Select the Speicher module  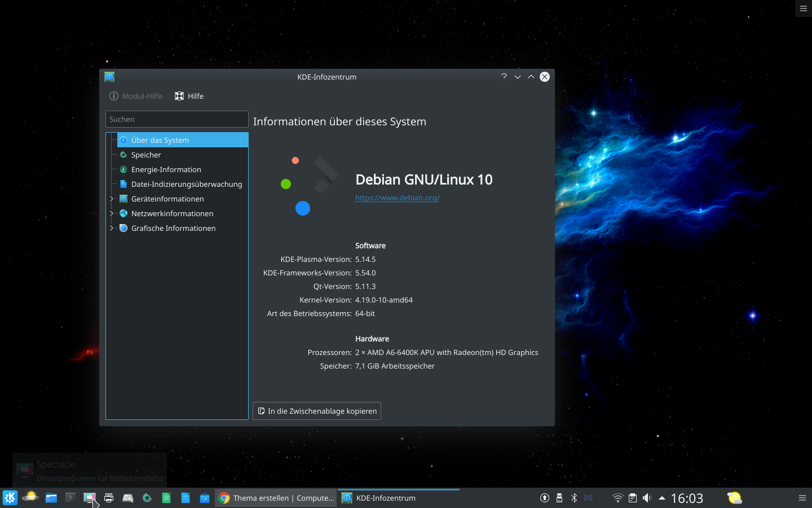[x=183, y=155]
